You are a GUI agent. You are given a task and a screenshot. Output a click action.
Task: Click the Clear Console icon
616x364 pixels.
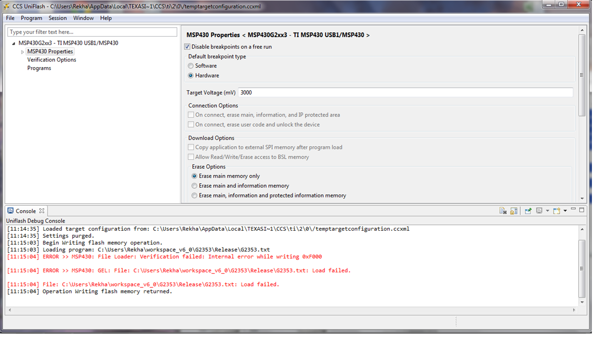pyautogui.click(x=503, y=211)
